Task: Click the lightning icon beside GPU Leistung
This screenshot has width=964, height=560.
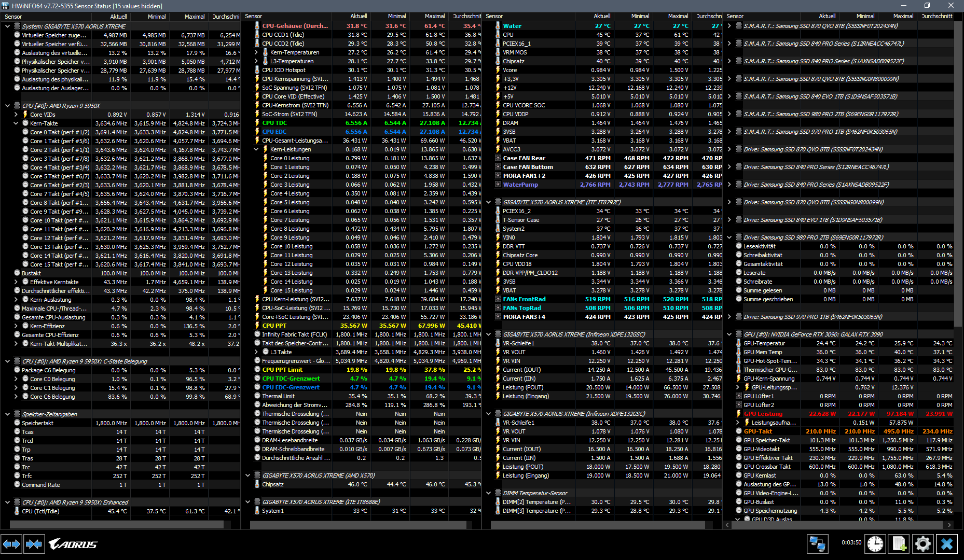Action: [x=739, y=414]
